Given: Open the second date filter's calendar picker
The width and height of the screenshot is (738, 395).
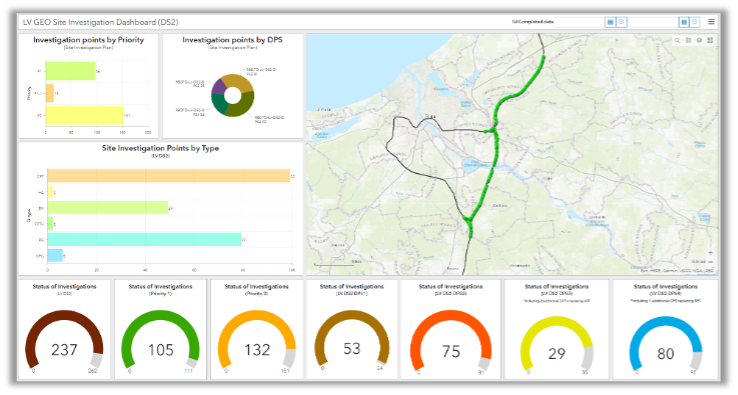Looking at the screenshot, I should (x=684, y=22).
